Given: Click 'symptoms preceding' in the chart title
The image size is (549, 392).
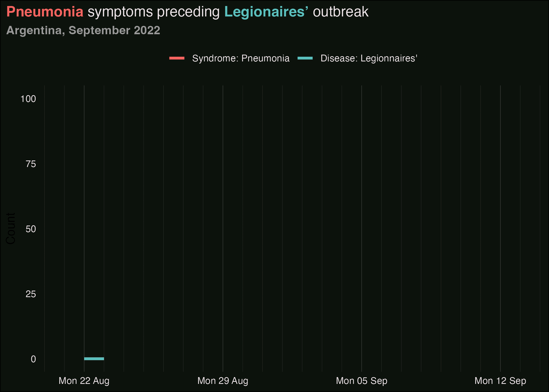Looking at the screenshot, I should pyautogui.click(x=154, y=12).
